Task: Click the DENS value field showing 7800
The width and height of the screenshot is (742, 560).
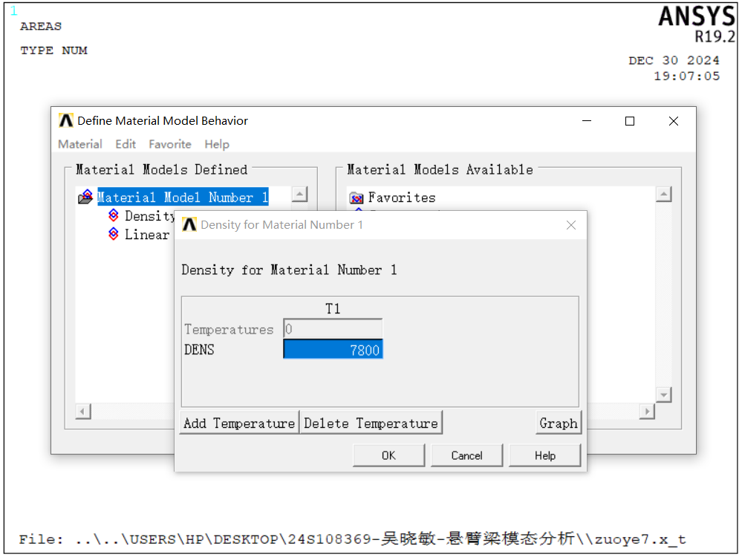Action: 333,349
